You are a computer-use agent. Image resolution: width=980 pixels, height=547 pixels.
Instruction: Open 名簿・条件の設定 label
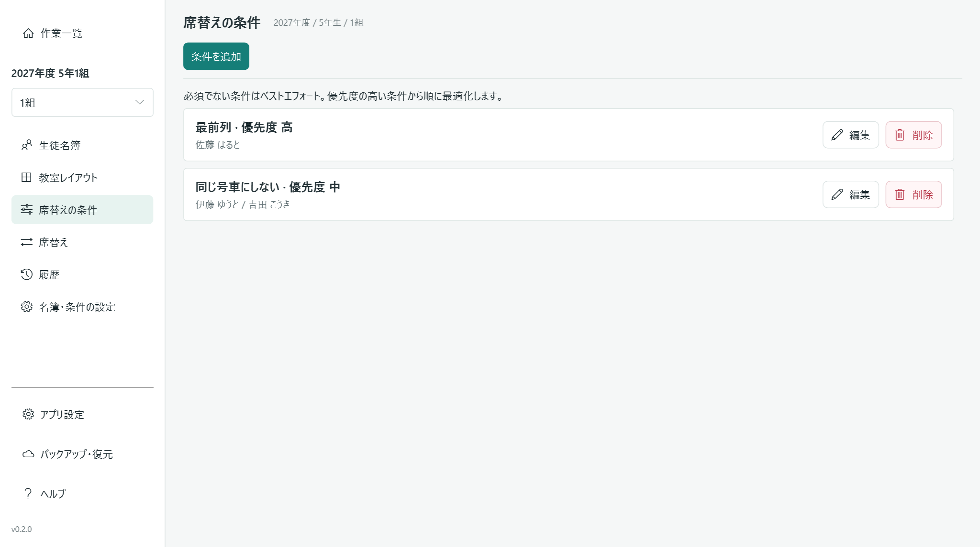pos(77,307)
